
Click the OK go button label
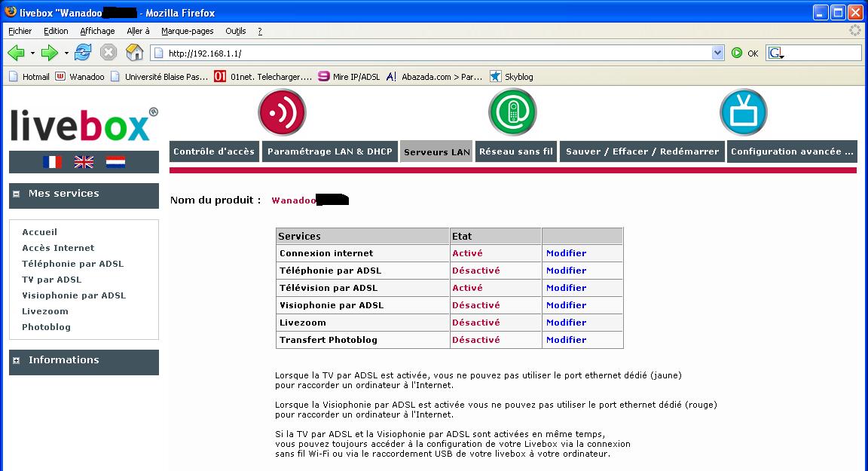point(753,54)
